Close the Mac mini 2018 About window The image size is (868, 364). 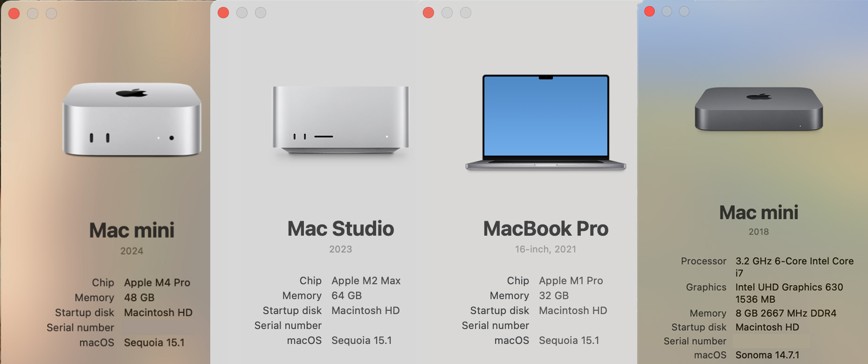coord(649,11)
